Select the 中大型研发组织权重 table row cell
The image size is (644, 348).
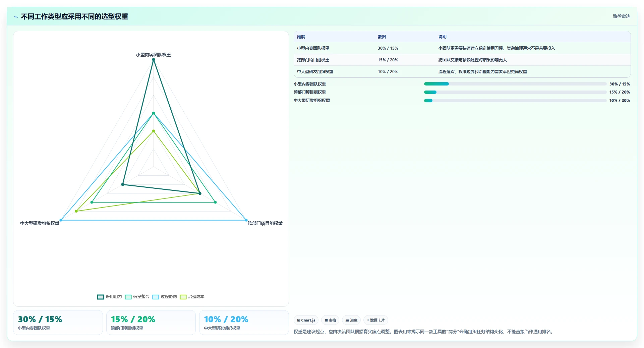pyautogui.click(x=315, y=72)
